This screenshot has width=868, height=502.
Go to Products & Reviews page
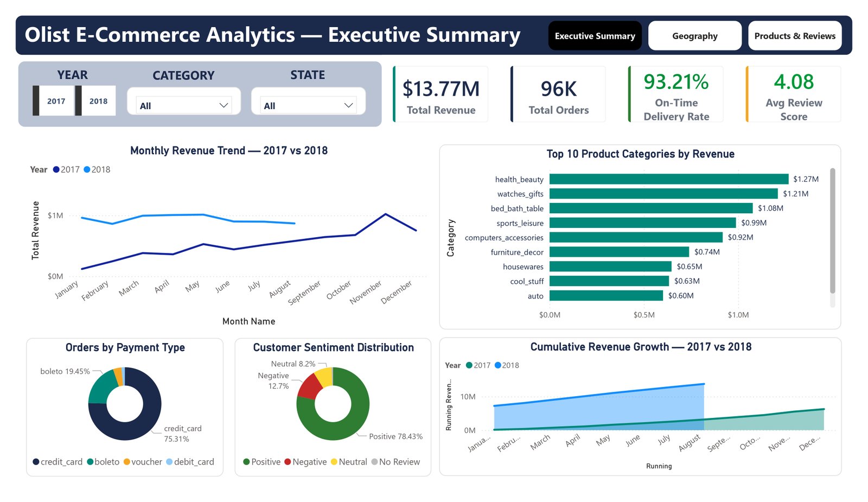(x=795, y=36)
